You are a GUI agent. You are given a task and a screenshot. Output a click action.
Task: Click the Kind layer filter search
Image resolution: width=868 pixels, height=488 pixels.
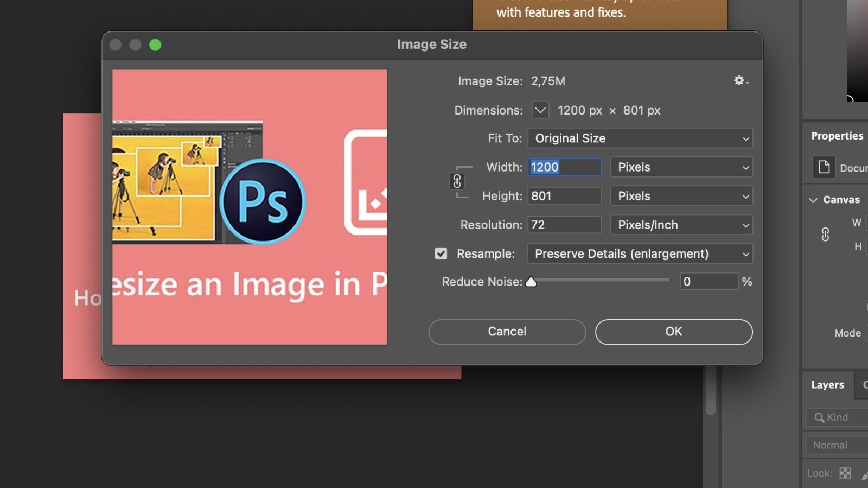click(838, 417)
